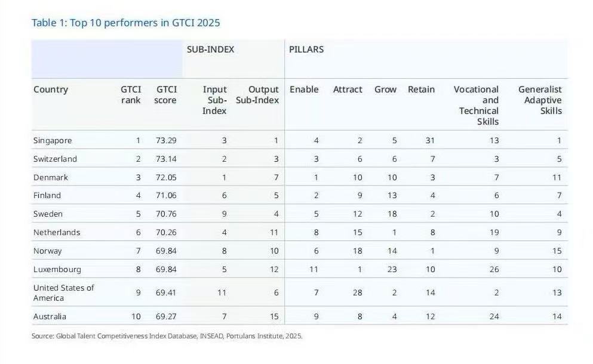Click the Singapore country name
593x364 pixels.
pyautogui.click(x=53, y=141)
